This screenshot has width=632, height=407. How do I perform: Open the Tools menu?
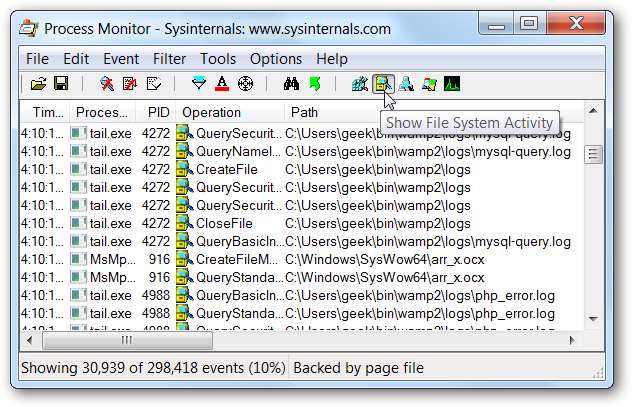tap(218, 59)
